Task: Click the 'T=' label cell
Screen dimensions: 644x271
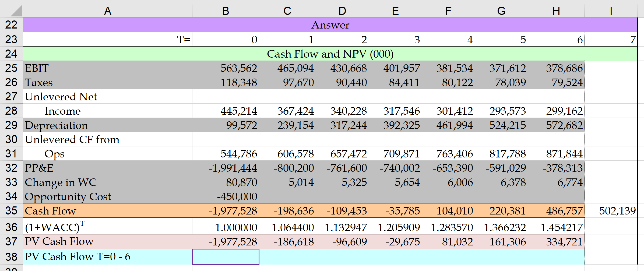Action: 108,40
